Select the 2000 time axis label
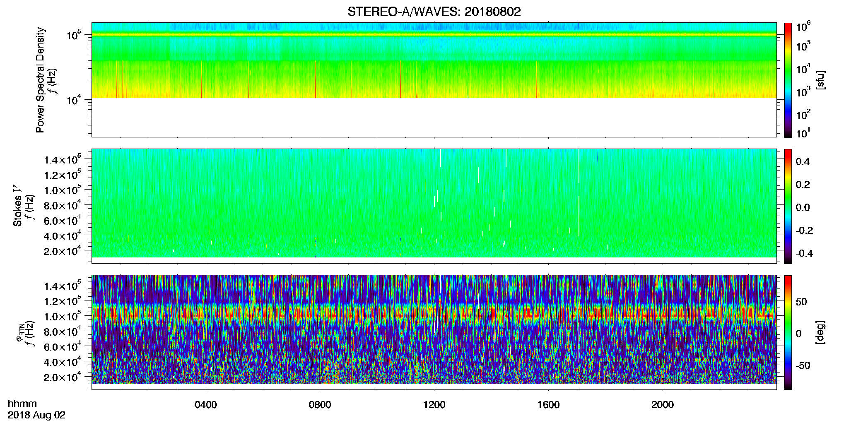This screenshot has width=868, height=447. click(x=662, y=405)
